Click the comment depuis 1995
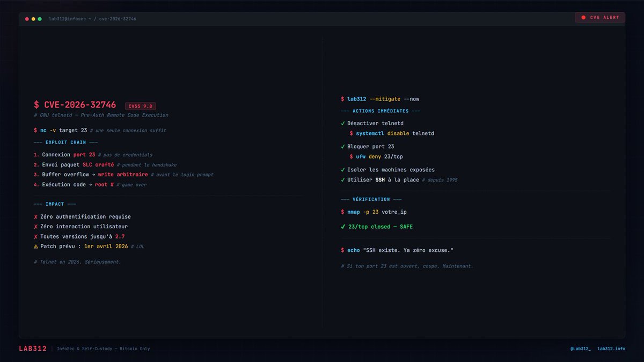Viewport: 644px width, 362px height. coord(440,180)
